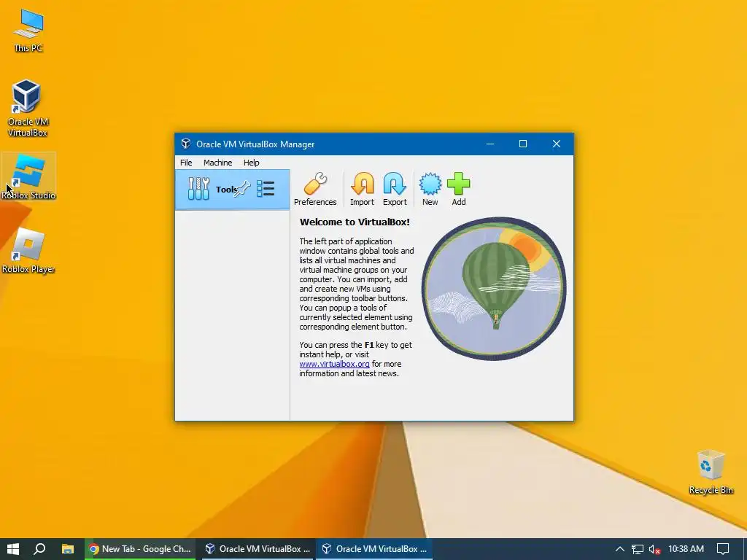Click the Import appliance icon
Image resolution: width=747 pixels, height=560 pixels.
click(362, 189)
